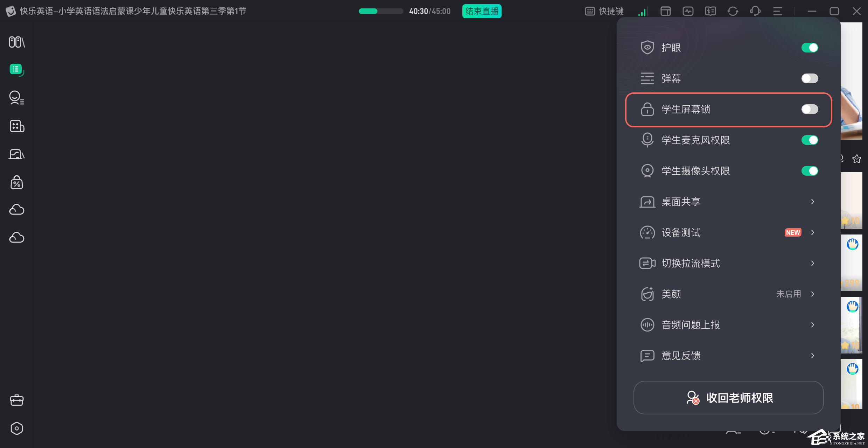Open the activity monitor icon in top bar
This screenshot has height=448, width=868.
pyautogui.click(x=688, y=11)
